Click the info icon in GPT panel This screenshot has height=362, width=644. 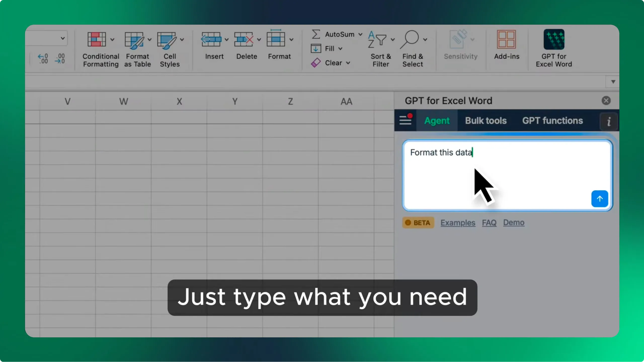click(x=609, y=122)
